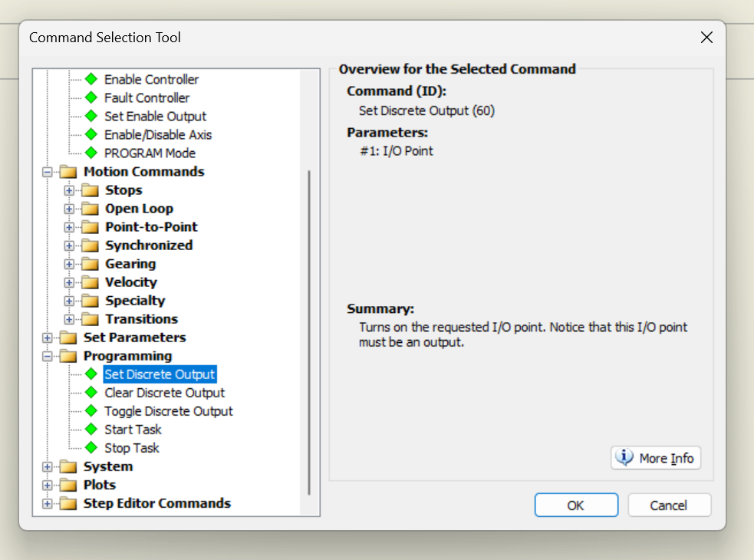
Task: Select the highlighted Set Discrete Output label
Action: [x=160, y=374]
